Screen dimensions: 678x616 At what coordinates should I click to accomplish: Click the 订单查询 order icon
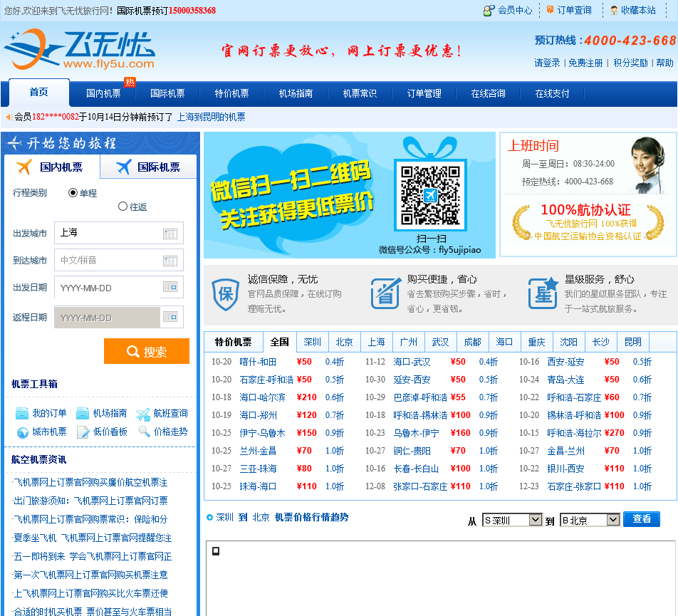click(550, 9)
